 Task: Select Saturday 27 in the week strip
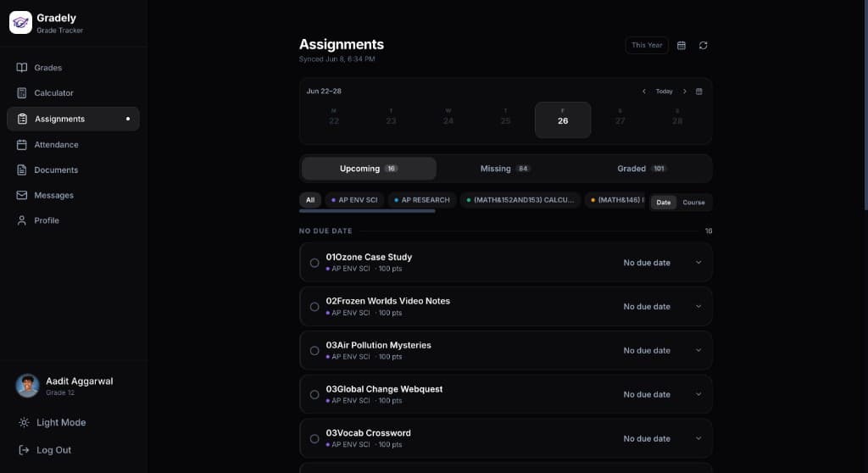click(x=620, y=120)
